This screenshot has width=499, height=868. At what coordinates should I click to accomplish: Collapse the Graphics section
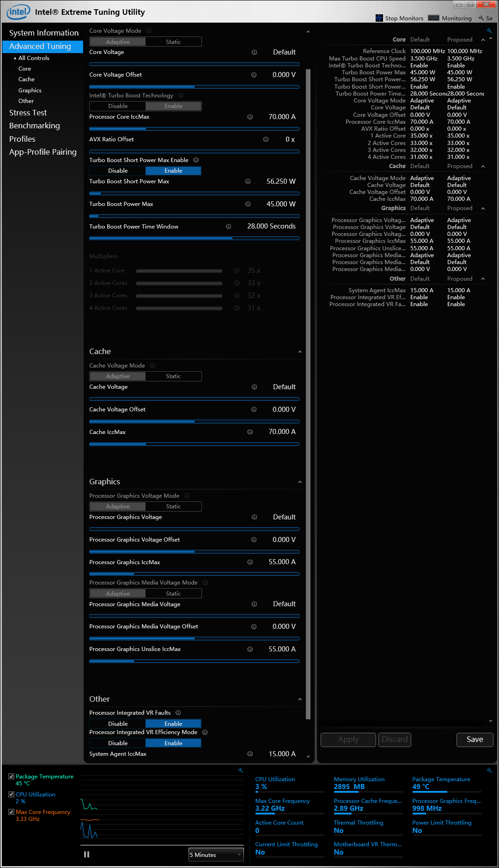300,482
